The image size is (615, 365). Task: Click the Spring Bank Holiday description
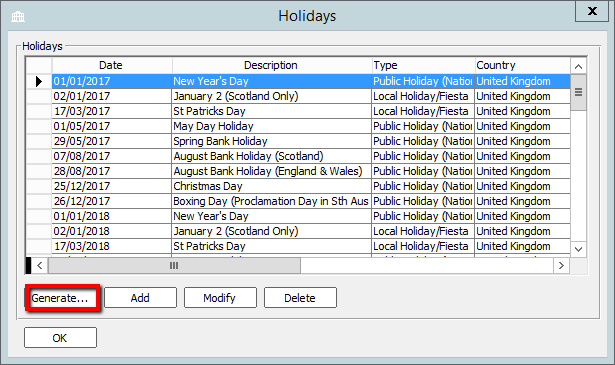pos(272,141)
